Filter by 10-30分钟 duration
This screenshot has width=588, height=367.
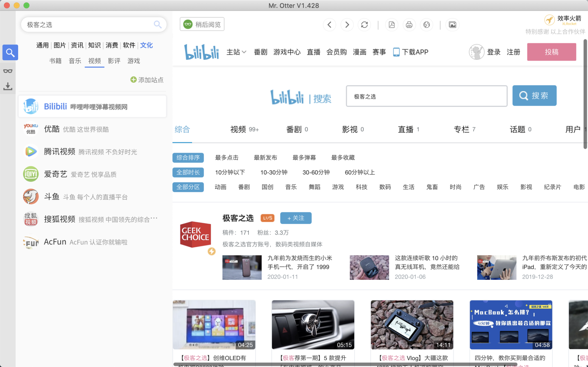click(274, 172)
